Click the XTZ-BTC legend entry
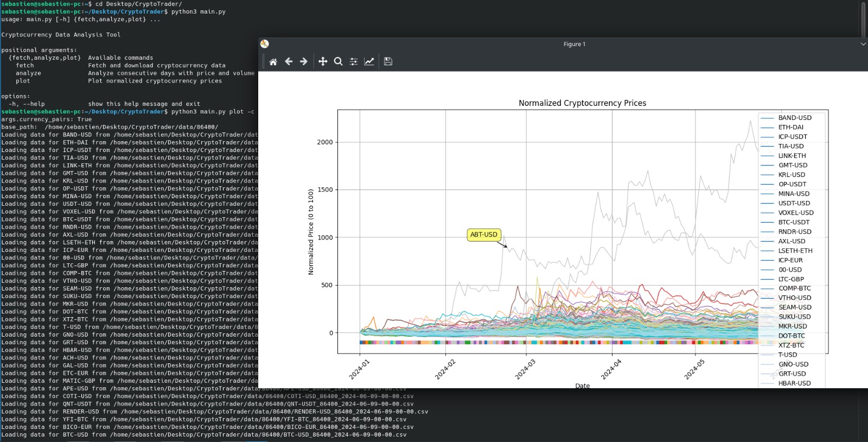Viewport: 868px width, 442px height. [783, 345]
